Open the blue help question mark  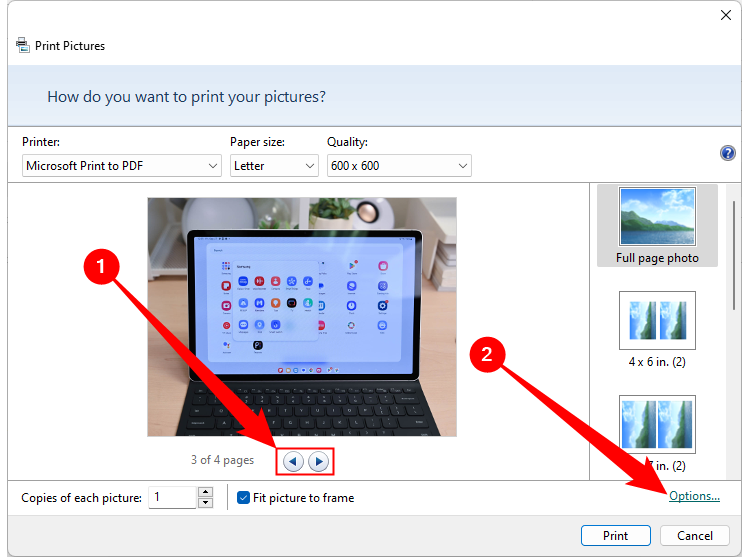(x=728, y=153)
